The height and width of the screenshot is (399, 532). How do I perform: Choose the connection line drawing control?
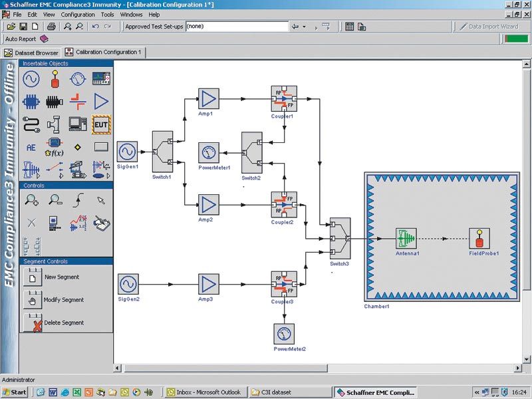[78, 200]
